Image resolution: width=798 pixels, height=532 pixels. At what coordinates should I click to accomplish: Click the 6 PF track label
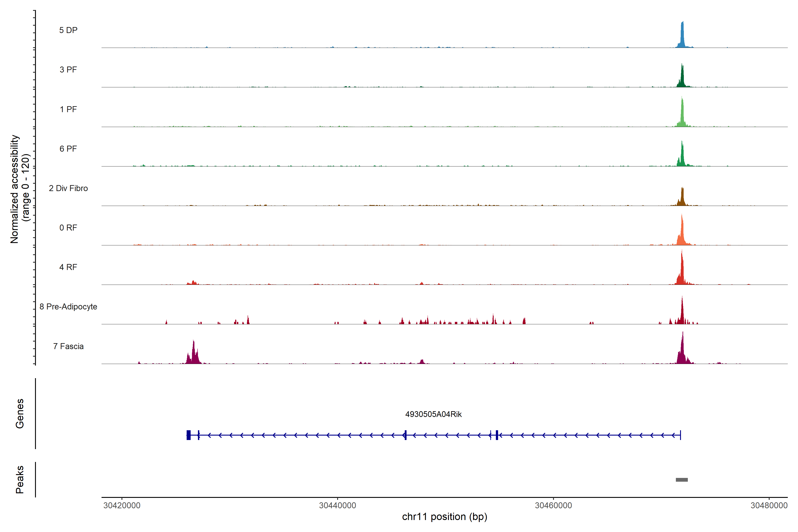(x=68, y=149)
